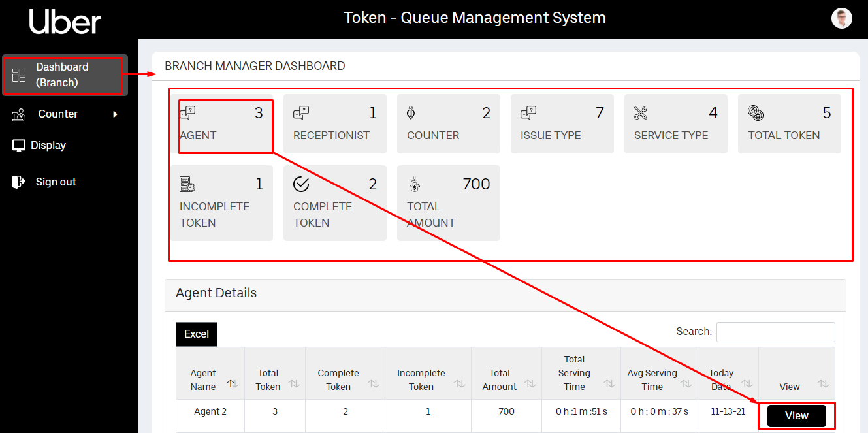
Task: Click the Total Token coins icon
Action: (756, 113)
